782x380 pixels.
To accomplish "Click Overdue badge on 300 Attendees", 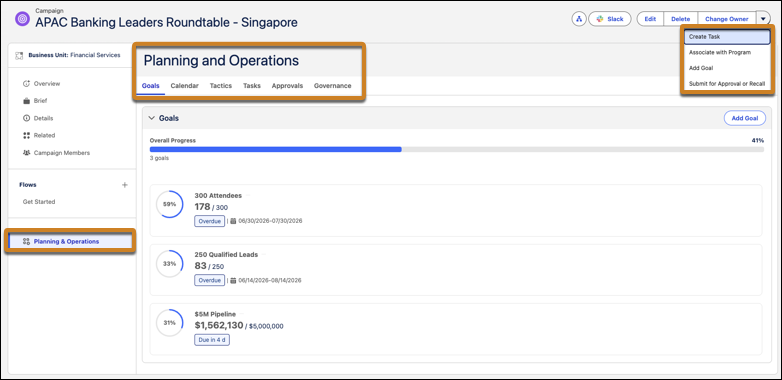I will 209,221.
